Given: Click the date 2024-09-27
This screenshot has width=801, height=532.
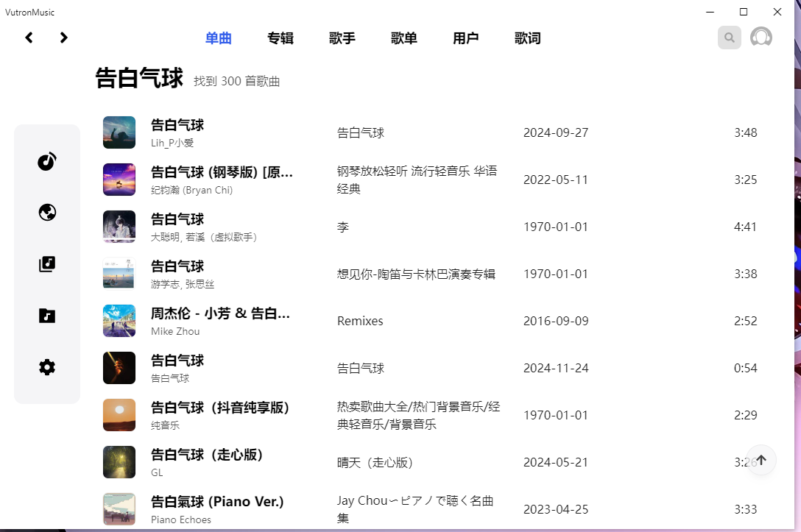Looking at the screenshot, I should (x=556, y=132).
